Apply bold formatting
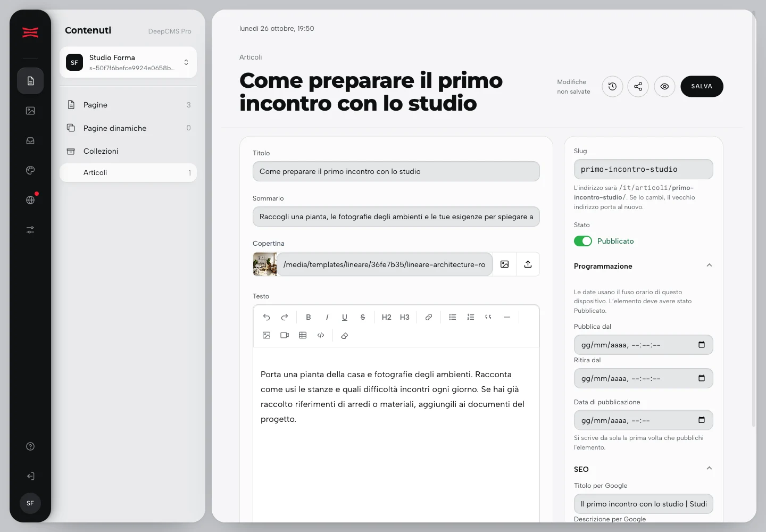 tap(309, 317)
